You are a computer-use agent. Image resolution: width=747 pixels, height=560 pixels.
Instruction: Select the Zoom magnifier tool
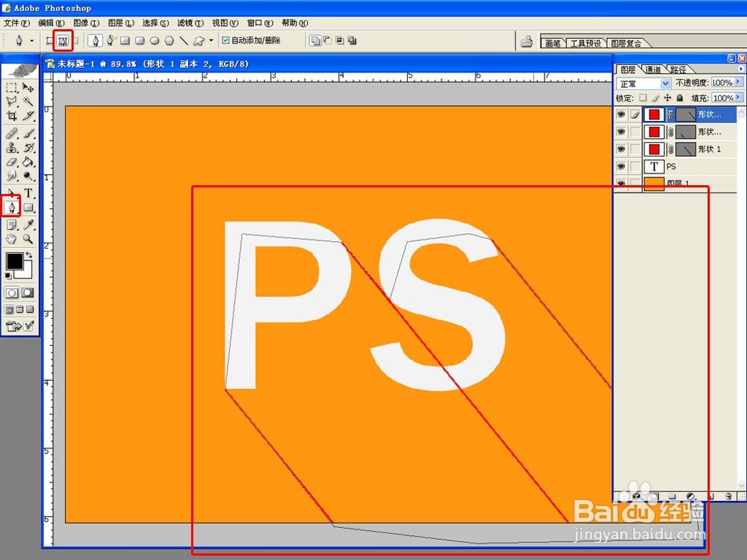[28, 239]
